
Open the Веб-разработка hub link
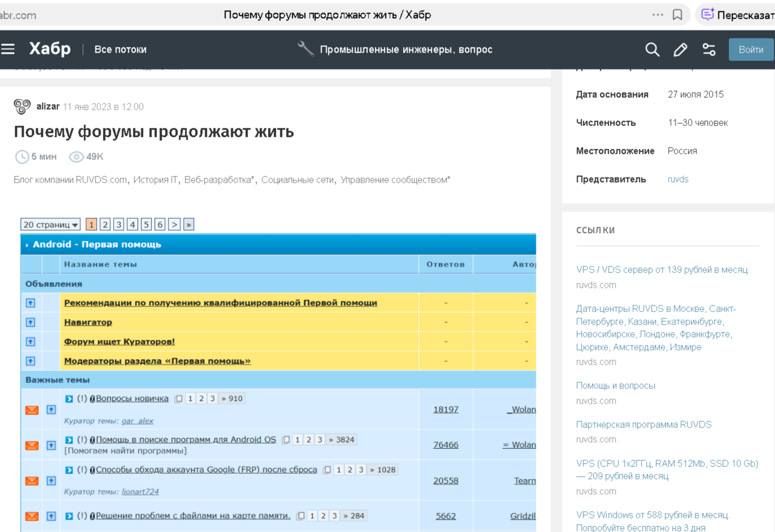[x=219, y=180]
